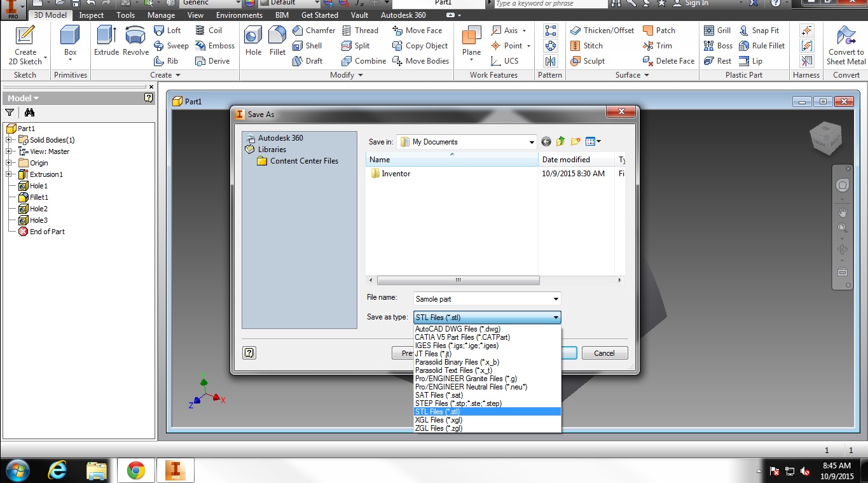Click the Sculpt tool
The image size is (868, 483).
click(x=587, y=61)
